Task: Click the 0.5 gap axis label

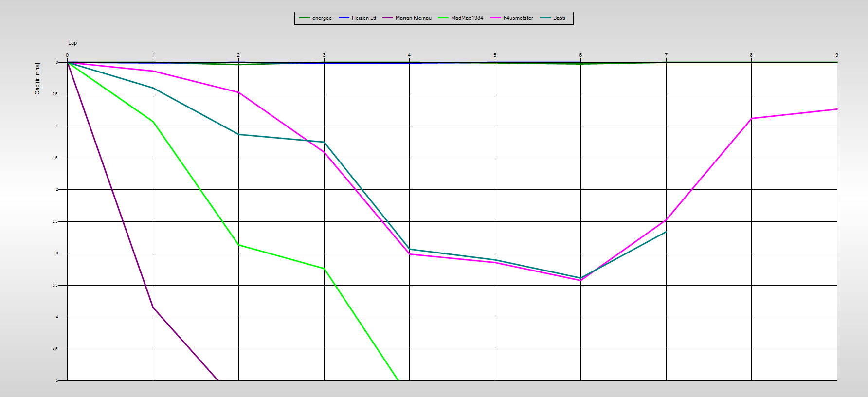Action: coord(55,94)
